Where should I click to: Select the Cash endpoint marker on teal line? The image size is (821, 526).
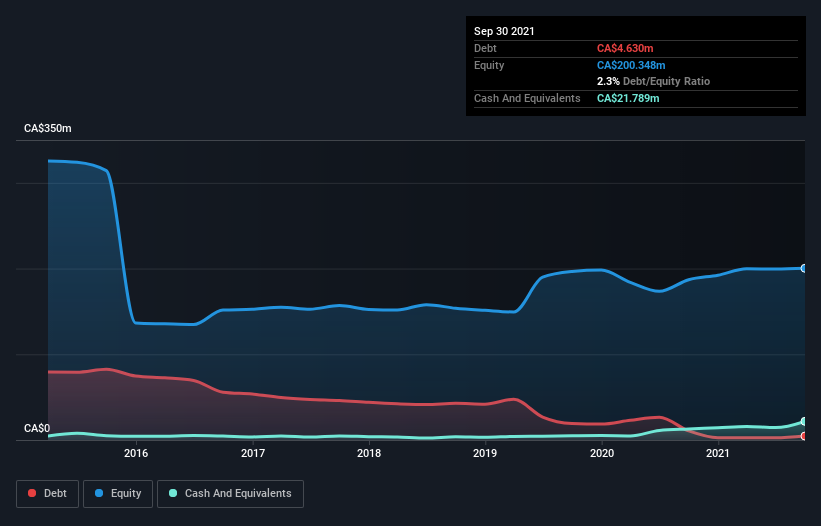(x=804, y=421)
